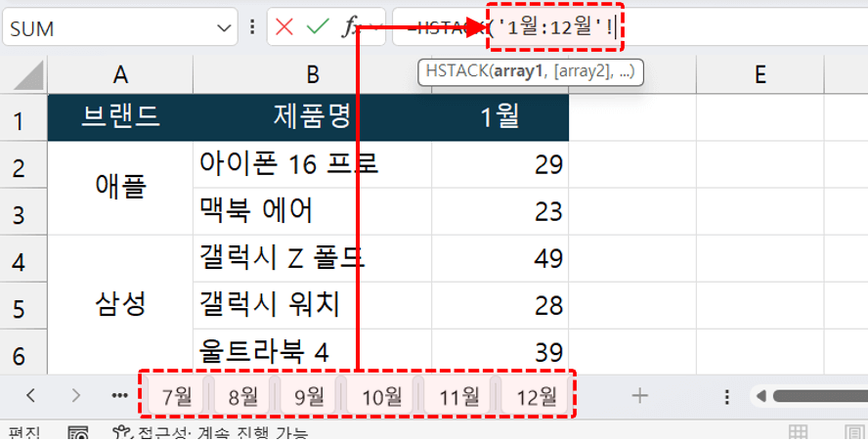Click the 1월 column header cell
868x442 pixels.
(499, 117)
